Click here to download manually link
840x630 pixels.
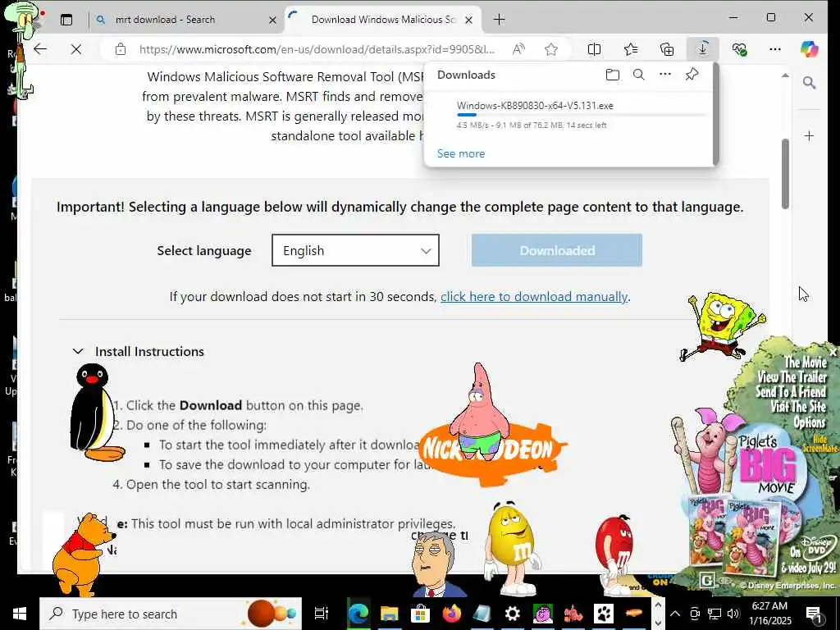coord(533,296)
